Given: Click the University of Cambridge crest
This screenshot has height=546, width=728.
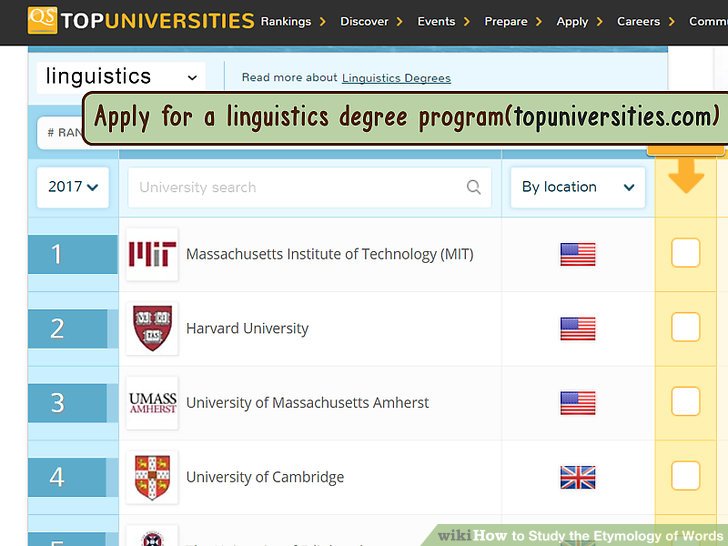Looking at the screenshot, I should 152,477.
